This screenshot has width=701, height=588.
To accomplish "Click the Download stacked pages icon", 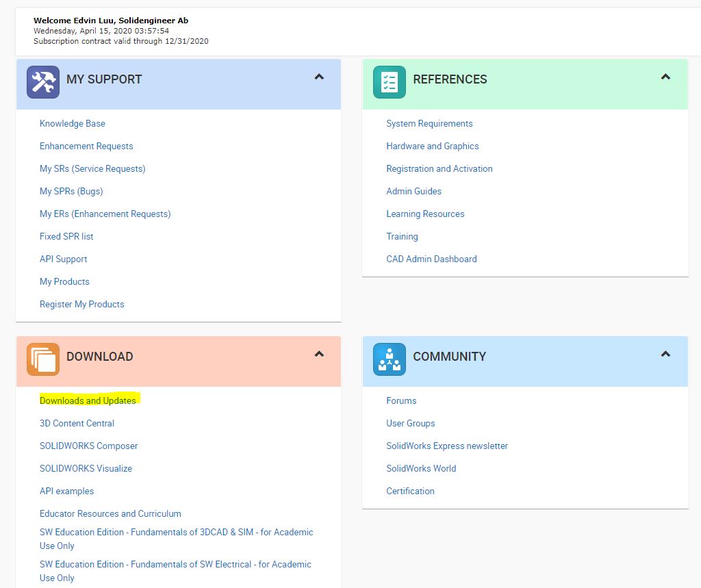I will point(42,359).
